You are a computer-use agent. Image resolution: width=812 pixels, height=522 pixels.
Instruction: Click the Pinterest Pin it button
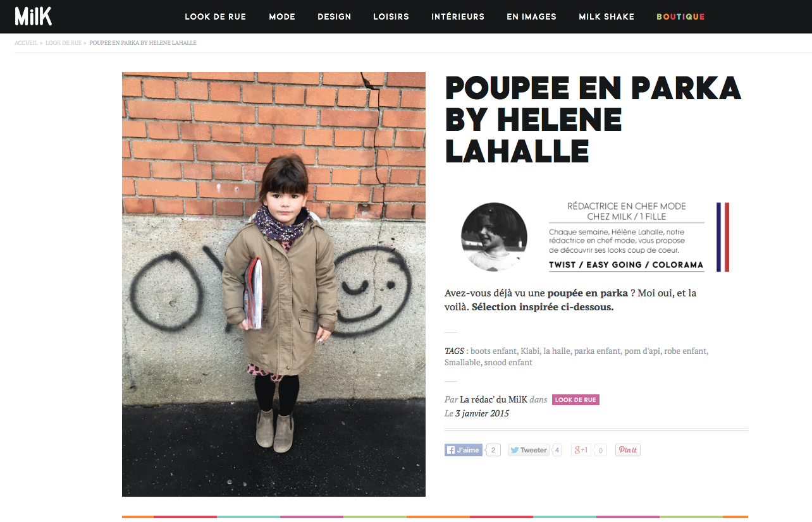coord(628,450)
